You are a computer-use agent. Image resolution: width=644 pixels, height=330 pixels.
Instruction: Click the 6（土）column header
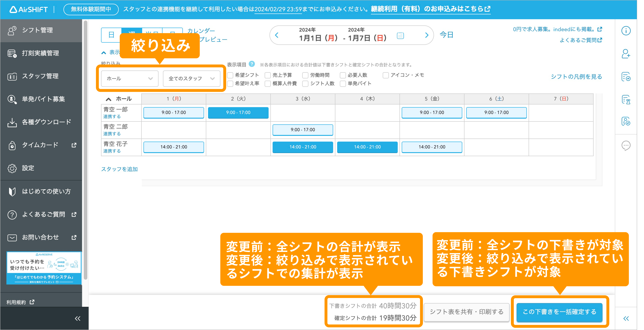497,99
